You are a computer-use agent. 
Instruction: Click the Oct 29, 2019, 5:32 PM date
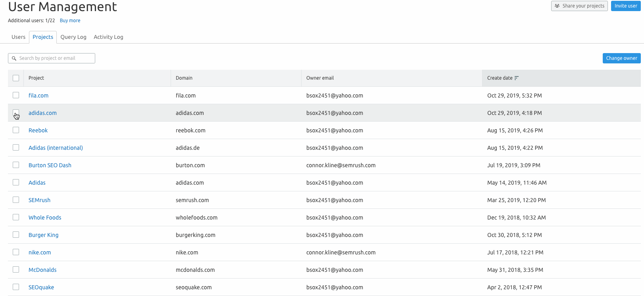click(515, 95)
